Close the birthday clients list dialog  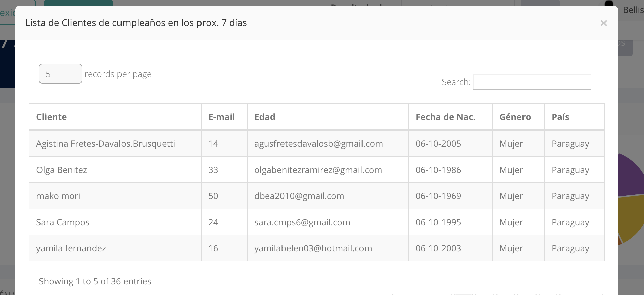(x=603, y=23)
